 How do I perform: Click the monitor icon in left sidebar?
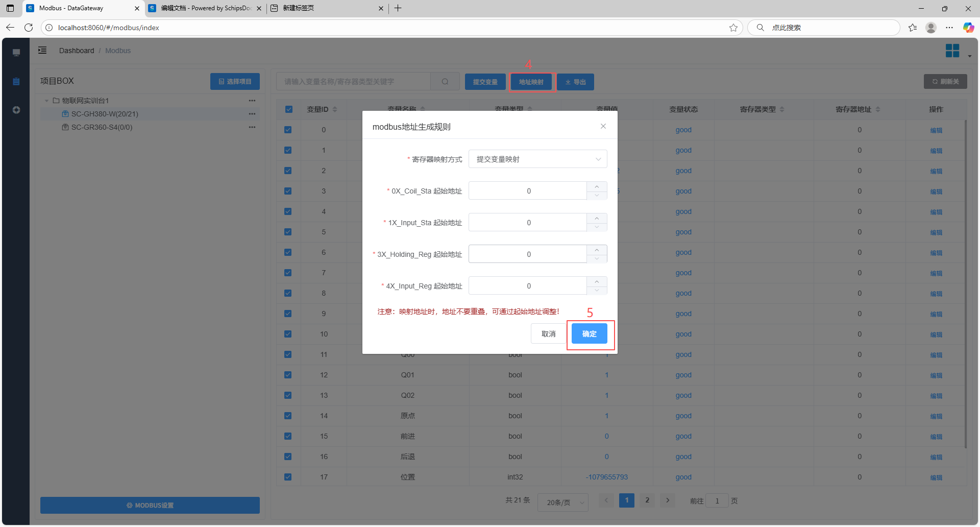[16, 53]
